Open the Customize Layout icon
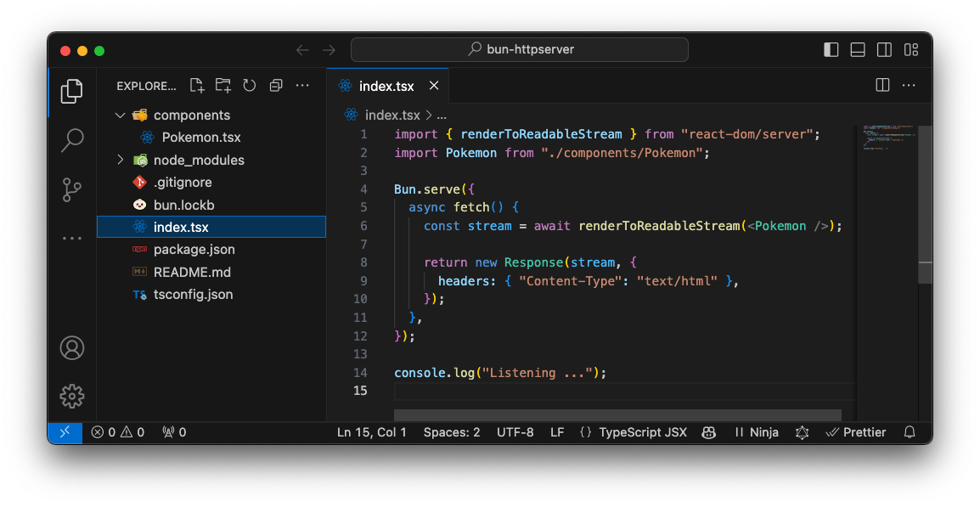This screenshot has width=980, height=507. (911, 50)
